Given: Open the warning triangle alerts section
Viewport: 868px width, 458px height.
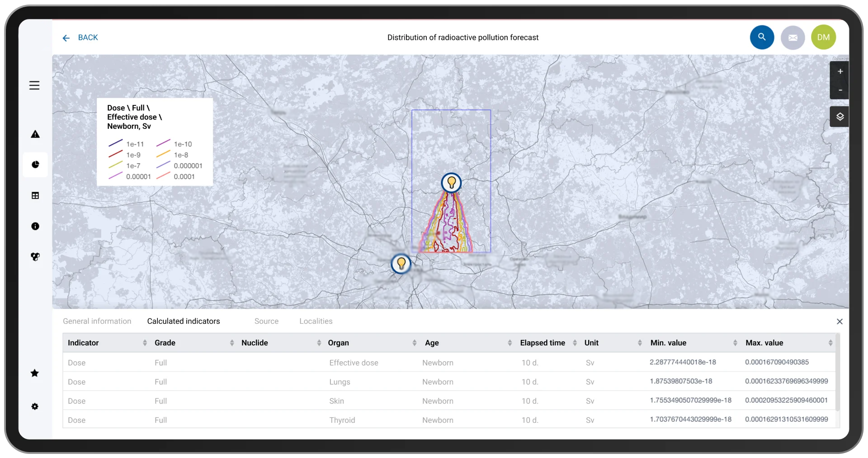Looking at the screenshot, I should (35, 134).
